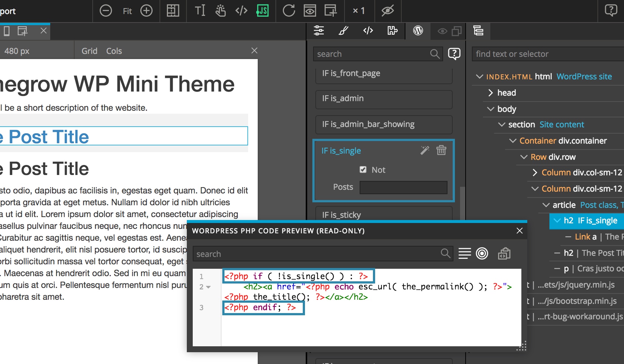Click the x1 zoom multiplier button
The image size is (624, 364).
coord(359,11)
